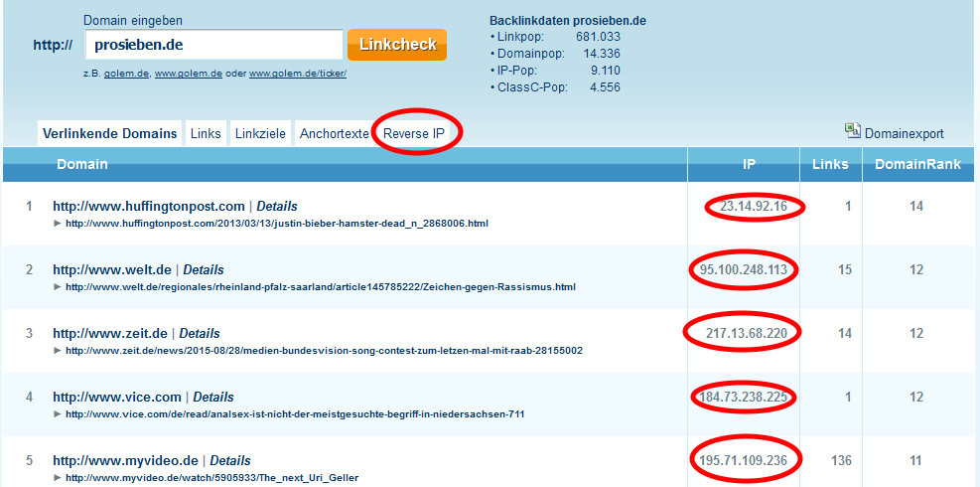This screenshot has width=980, height=487.
Task: Open the welt.de Zeichen-gegen-Rassismus article URL
Action: pyautogui.click(x=321, y=287)
